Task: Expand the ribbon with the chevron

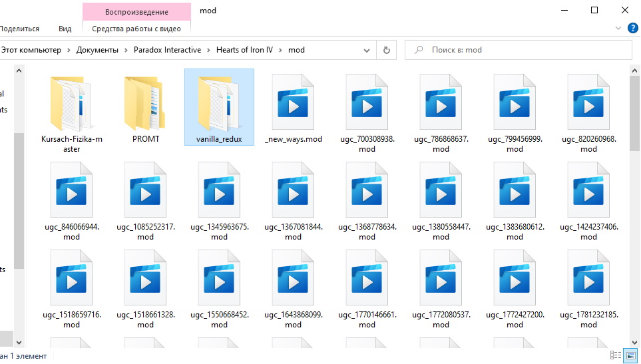Action: coord(618,28)
